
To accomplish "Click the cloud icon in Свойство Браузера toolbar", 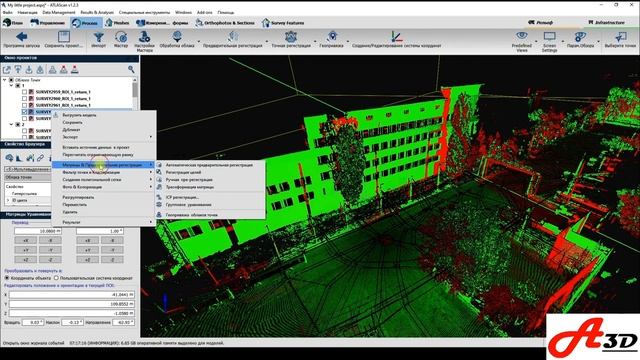I will (x=9, y=158).
